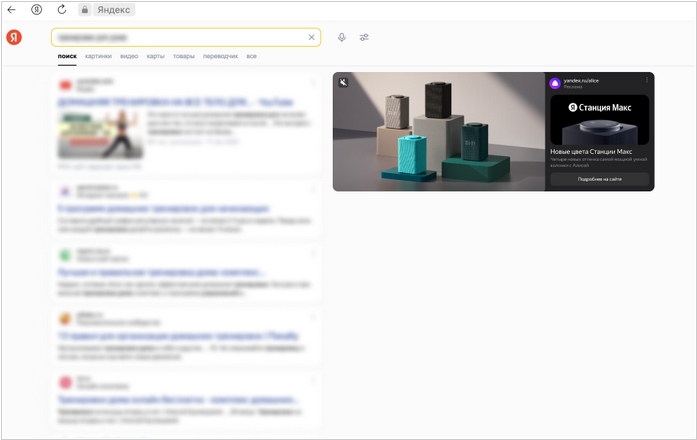Select the поиск tab
The height and width of the screenshot is (440, 697).
click(67, 56)
